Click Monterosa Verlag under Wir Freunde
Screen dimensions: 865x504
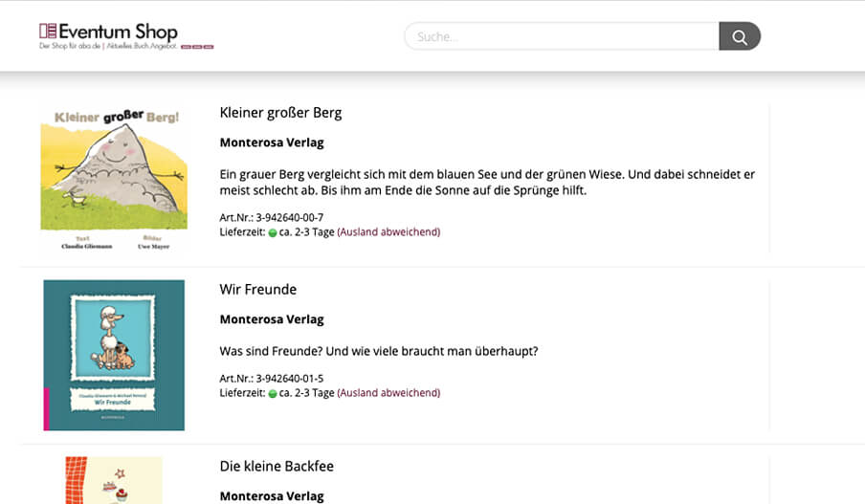[272, 319]
